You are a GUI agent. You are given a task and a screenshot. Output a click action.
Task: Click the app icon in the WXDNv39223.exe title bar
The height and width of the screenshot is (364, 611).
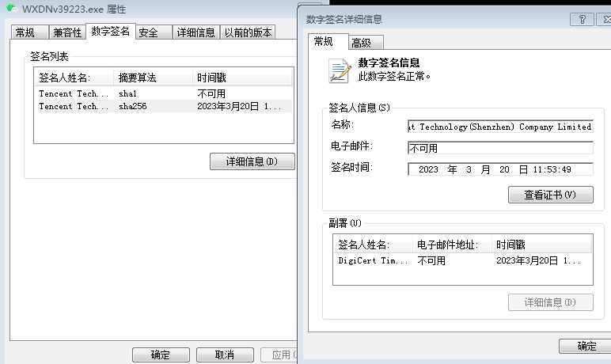(10, 9)
